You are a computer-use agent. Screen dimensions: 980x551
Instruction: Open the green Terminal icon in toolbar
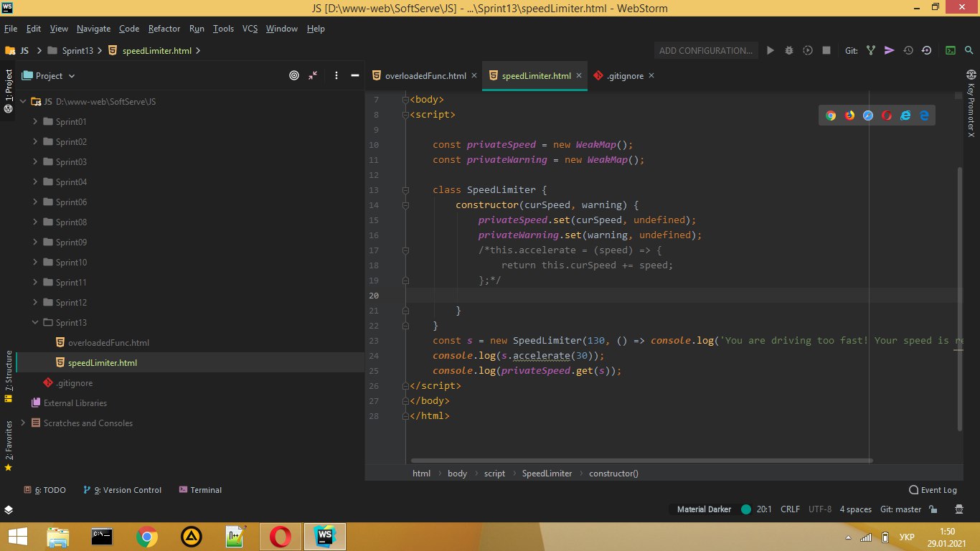(x=950, y=51)
